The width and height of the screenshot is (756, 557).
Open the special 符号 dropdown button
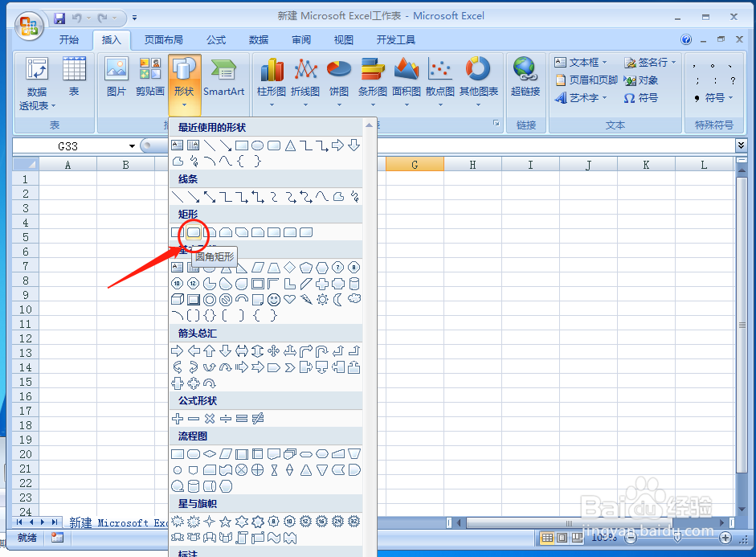713,98
